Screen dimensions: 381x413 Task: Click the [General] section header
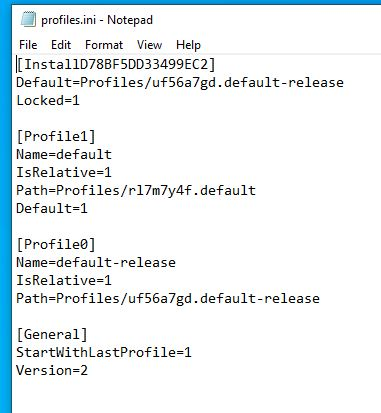pyautogui.click(x=52, y=334)
